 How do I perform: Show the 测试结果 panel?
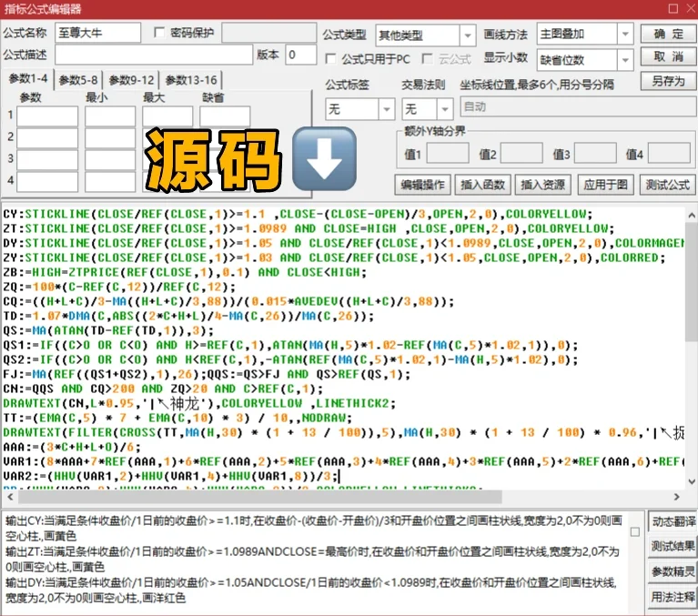click(673, 546)
